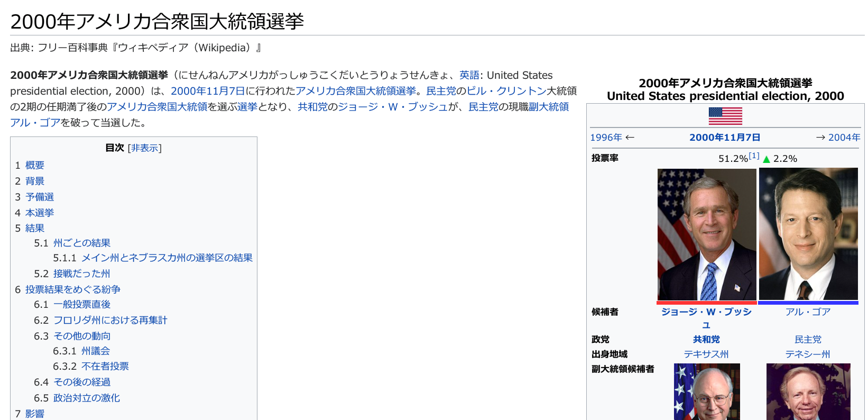868x420 pixels.
Task: Open テネシー州 home state link
Action: point(808,354)
